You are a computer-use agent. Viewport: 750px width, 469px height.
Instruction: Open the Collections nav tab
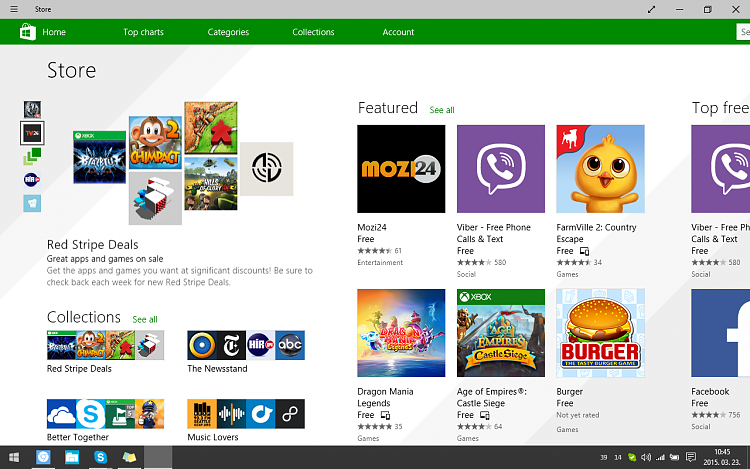pos(313,32)
